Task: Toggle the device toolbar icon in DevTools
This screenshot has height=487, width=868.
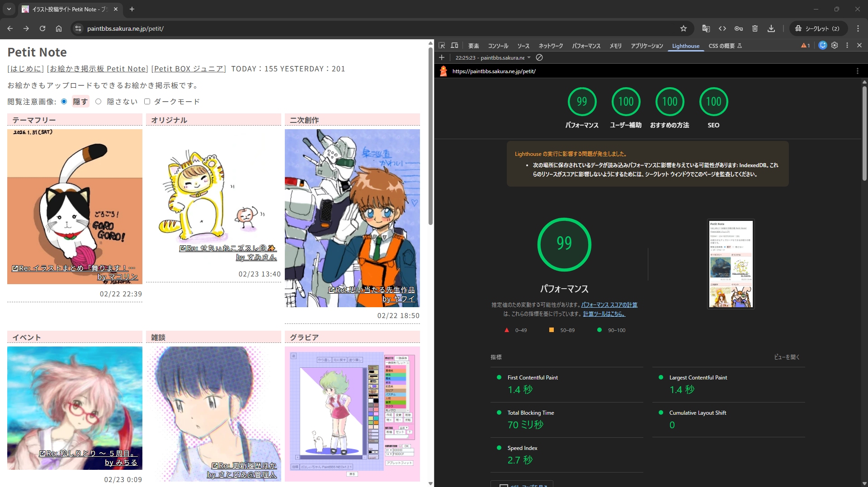Action: click(x=454, y=46)
